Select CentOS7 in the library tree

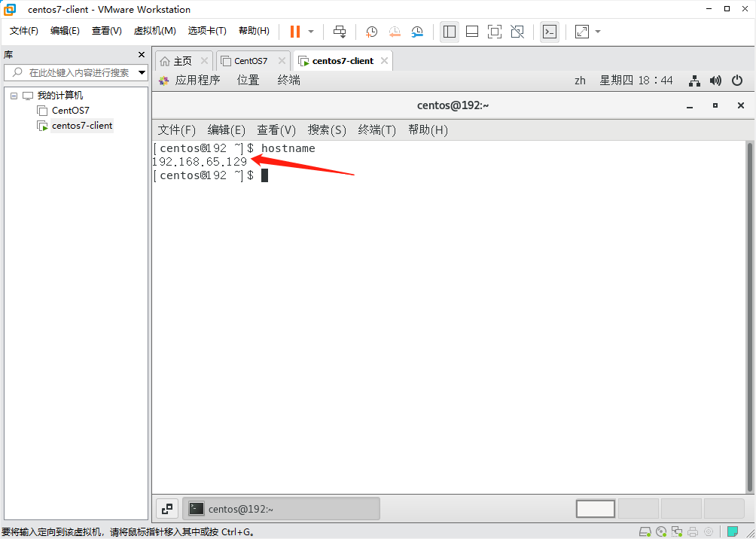[71, 111]
